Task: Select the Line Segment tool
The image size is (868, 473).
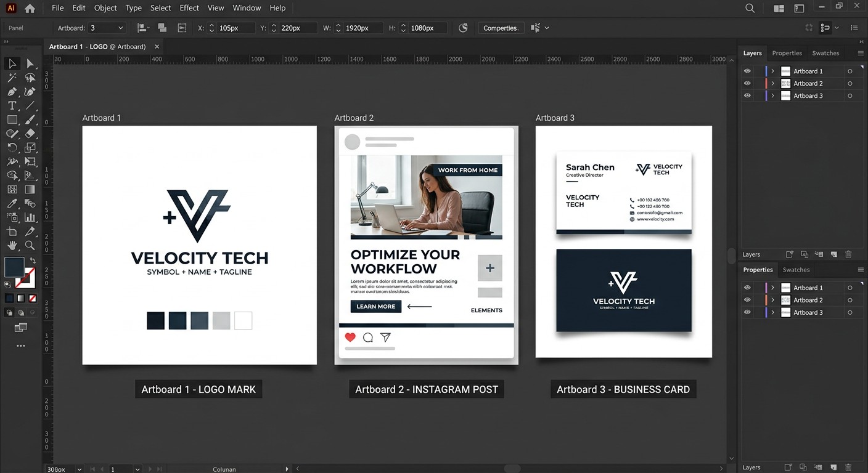Action: (x=30, y=106)
